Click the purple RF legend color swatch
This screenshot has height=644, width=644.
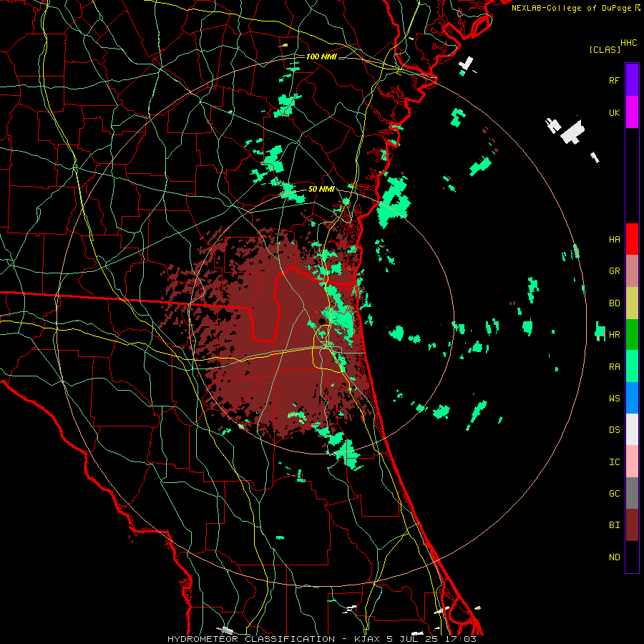(632, 80)
